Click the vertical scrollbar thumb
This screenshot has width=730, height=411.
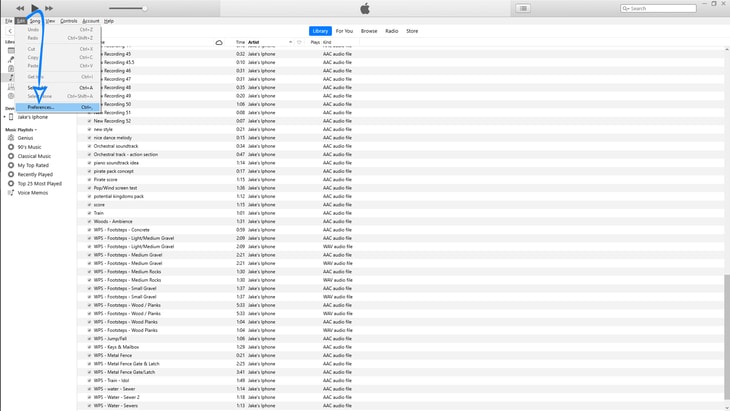coord(727,339)
